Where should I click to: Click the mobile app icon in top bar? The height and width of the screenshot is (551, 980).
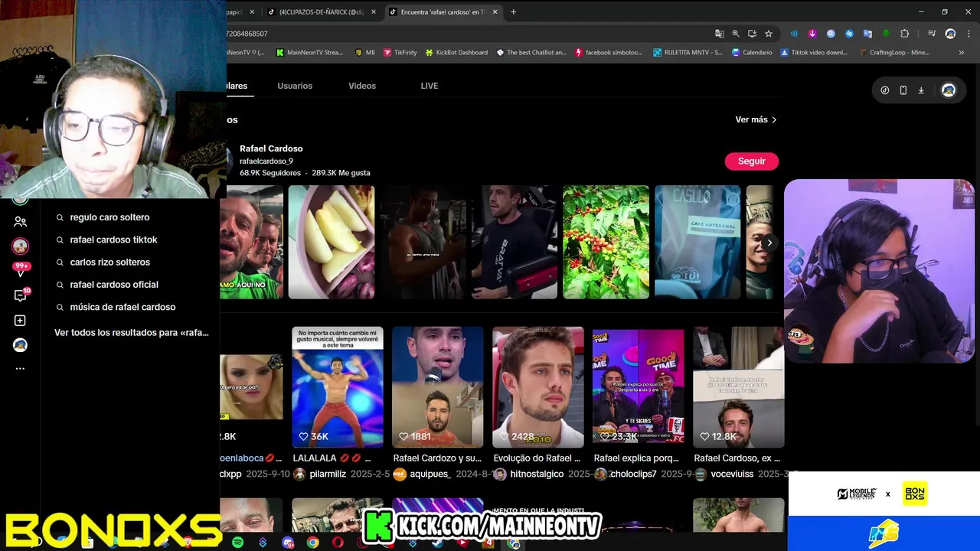click(903, 90)
